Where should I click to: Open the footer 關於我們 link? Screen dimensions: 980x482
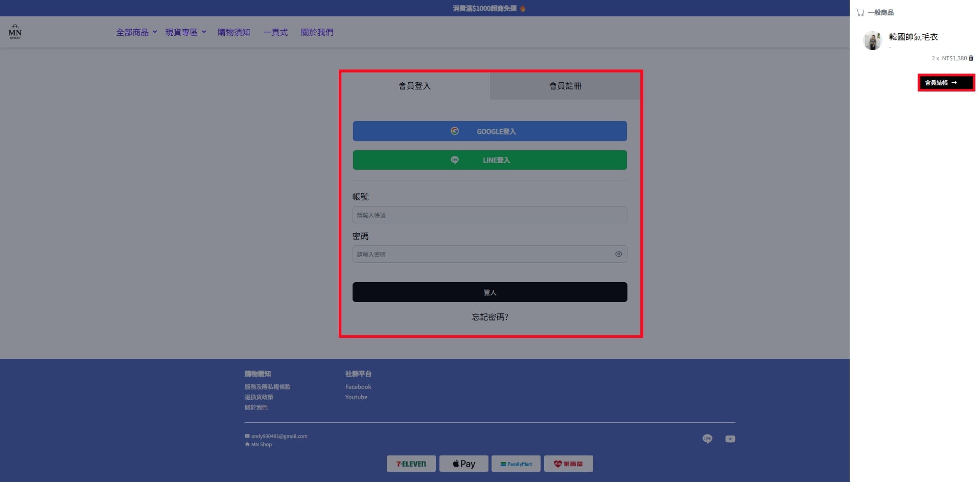[x=255, y=407]
